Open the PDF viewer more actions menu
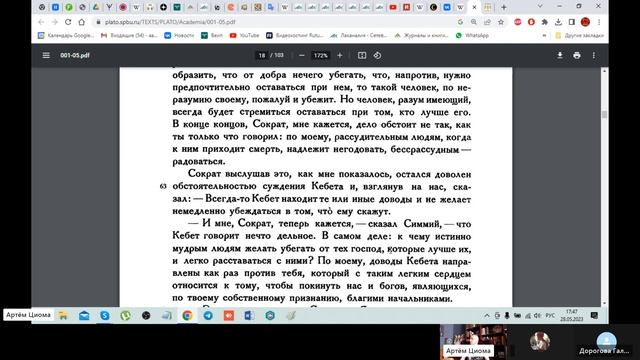640x360 pixels. [x=594, y=55]
